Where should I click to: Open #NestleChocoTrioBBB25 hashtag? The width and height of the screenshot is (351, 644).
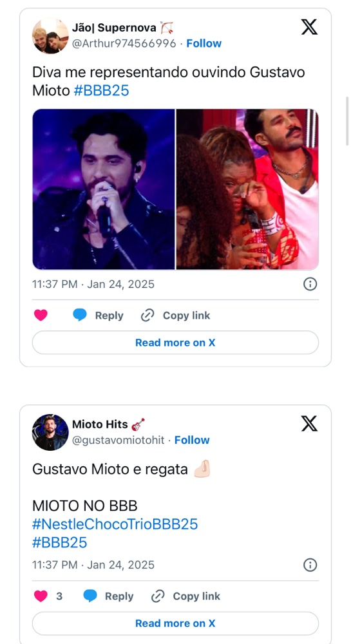pos(115,524)
